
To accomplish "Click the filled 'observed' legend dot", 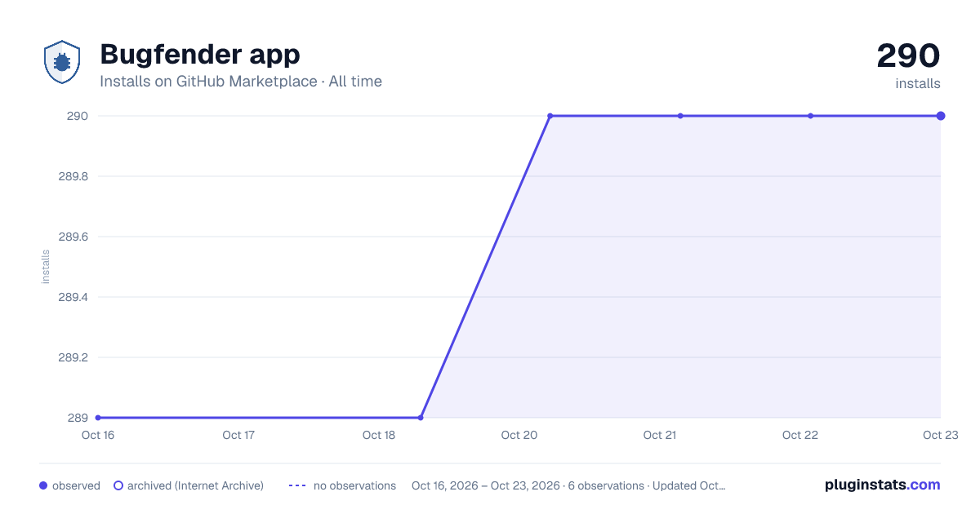I will coord(43,485).
